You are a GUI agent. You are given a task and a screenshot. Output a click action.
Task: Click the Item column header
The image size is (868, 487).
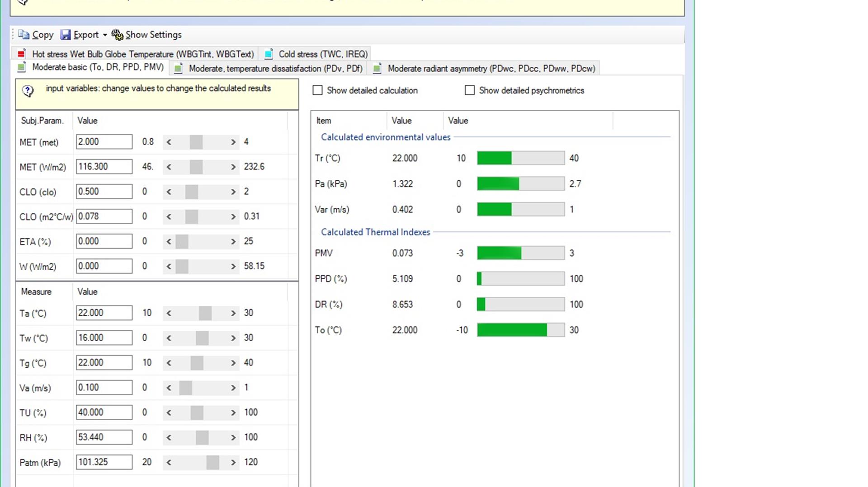coord(324,121)
